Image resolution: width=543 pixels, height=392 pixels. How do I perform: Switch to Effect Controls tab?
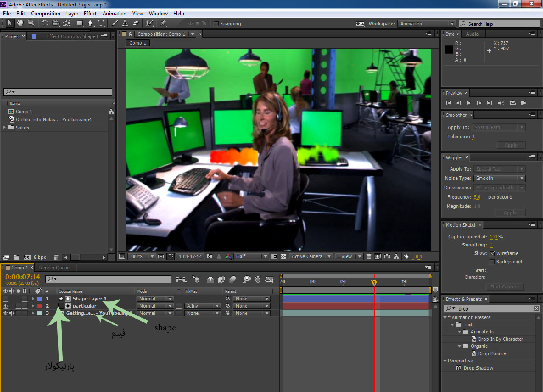[x=72, y=36]
